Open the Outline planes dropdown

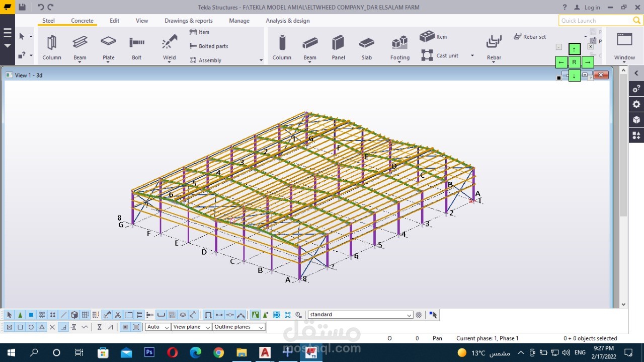tap(261, 327)
